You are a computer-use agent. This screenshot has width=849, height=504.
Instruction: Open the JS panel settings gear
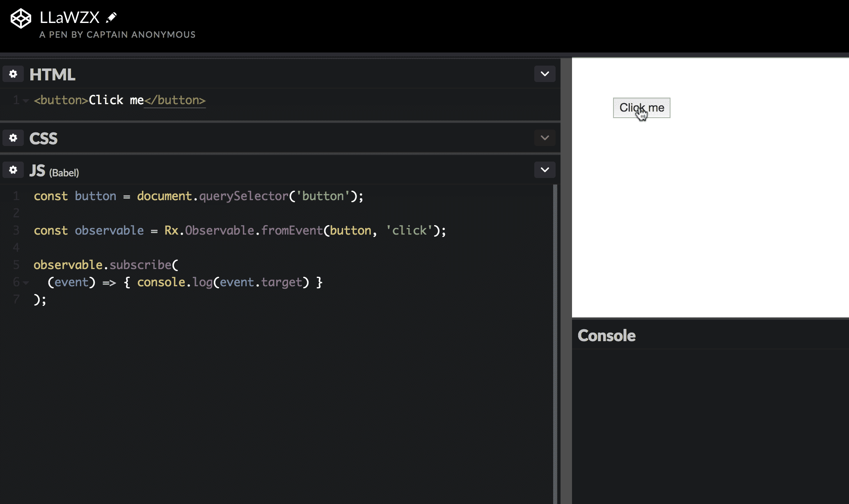coord(13,169)
